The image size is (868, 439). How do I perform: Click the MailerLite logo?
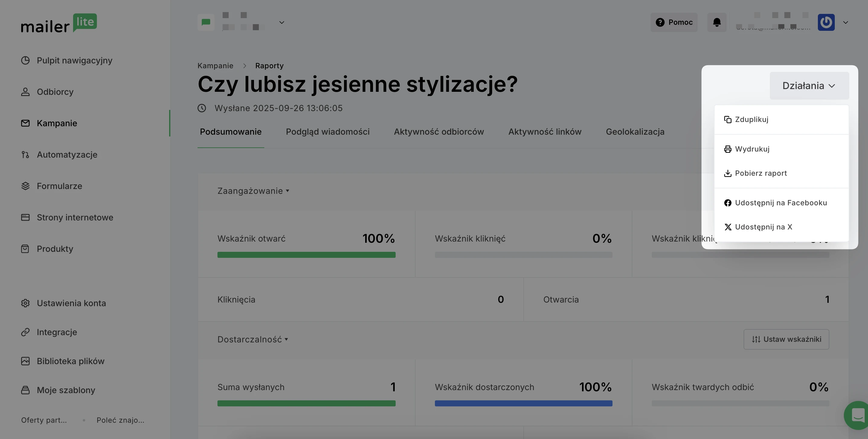click(59, 24)
